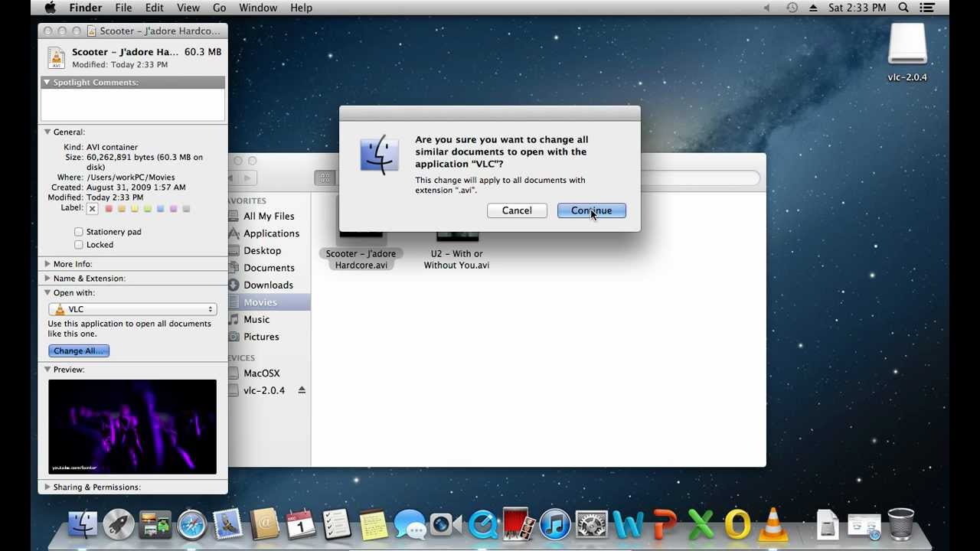The width and height of the screenshot is (980, 551).
Task: Collapse the General section
Action: 47,132
